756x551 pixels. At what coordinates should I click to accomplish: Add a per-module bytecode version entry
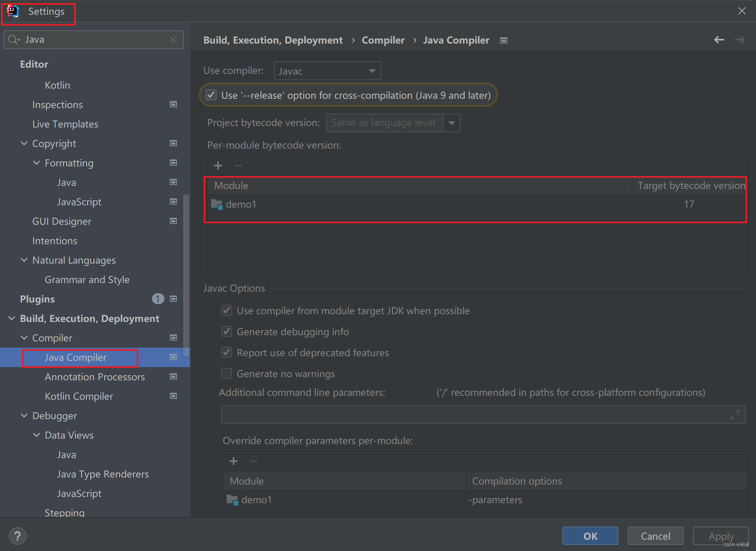click(x=218, y=166)
